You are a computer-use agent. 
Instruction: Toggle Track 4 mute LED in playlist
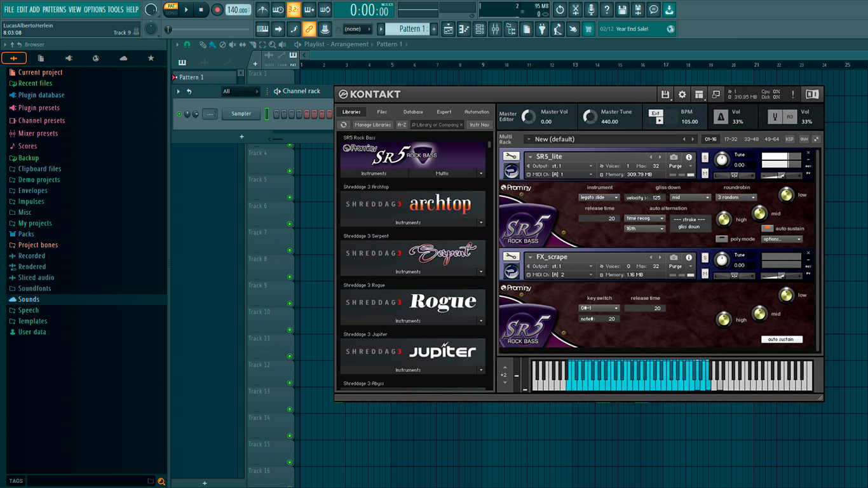click(x=290, y=171)
